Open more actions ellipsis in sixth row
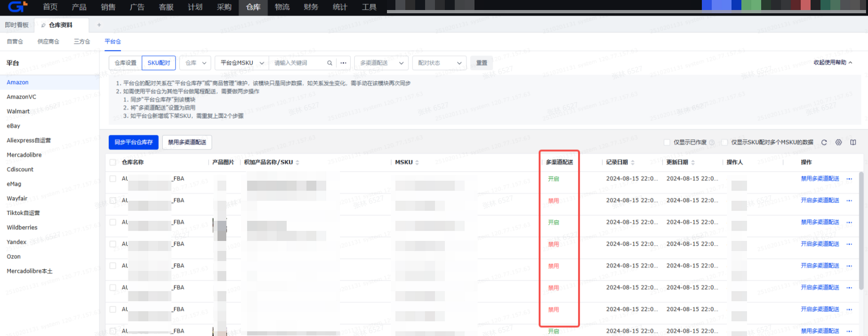Screen dimensions: 868x336 (x=849, y=288)
